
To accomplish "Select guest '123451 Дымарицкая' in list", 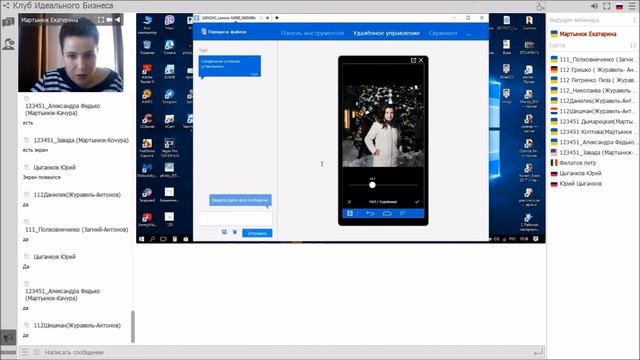I will click(593, 121).
